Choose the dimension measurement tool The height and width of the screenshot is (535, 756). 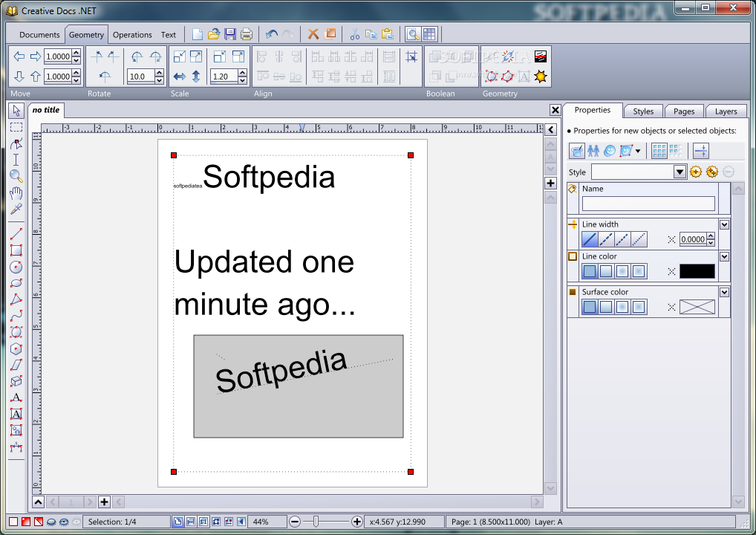(x=16, y=447)
